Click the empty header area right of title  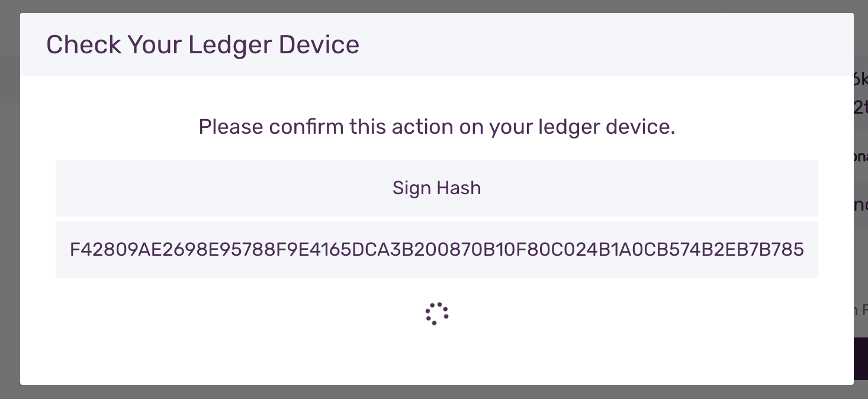point(592,45)
